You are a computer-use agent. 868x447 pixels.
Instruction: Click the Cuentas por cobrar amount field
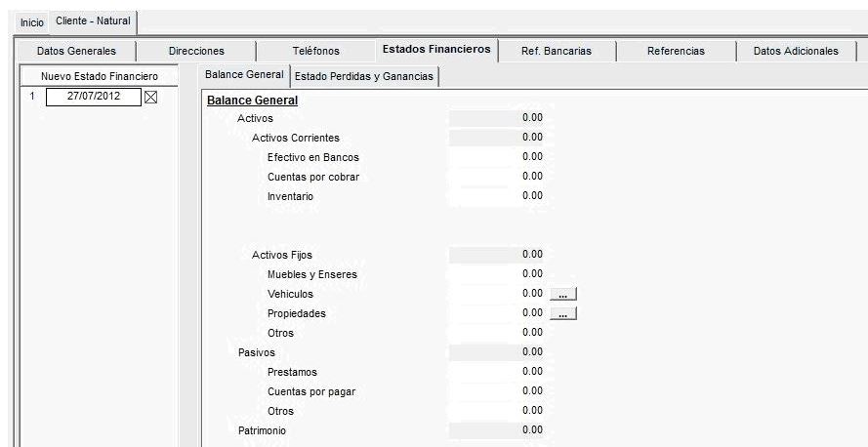coord(497,177)
